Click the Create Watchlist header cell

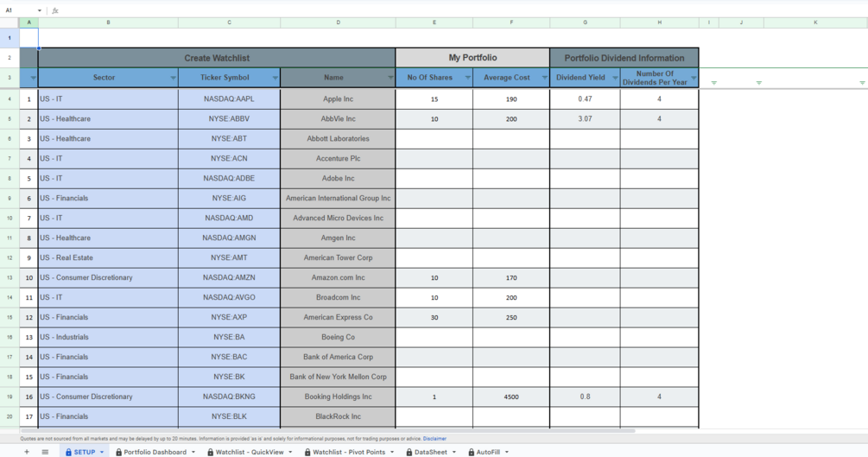[217, 58]
